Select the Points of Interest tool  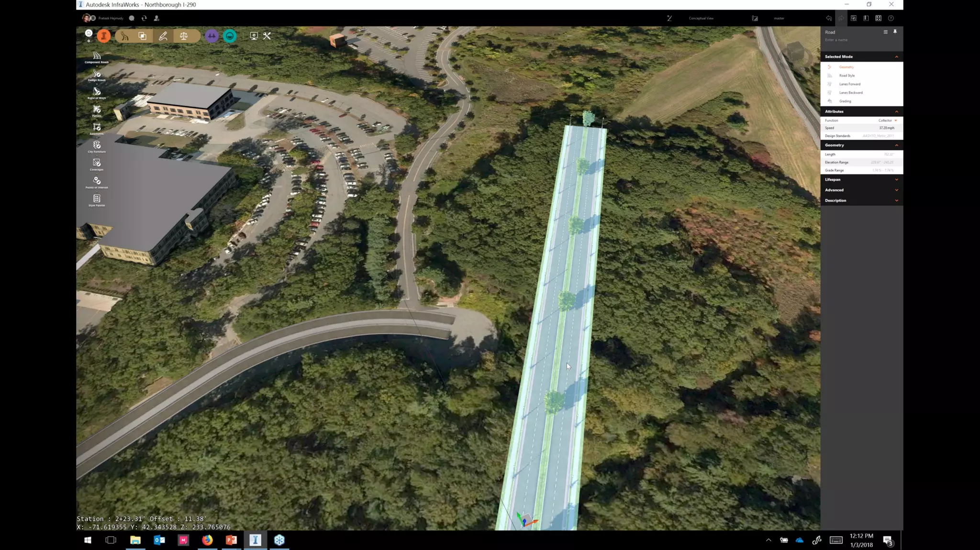[x=97, y=183]
